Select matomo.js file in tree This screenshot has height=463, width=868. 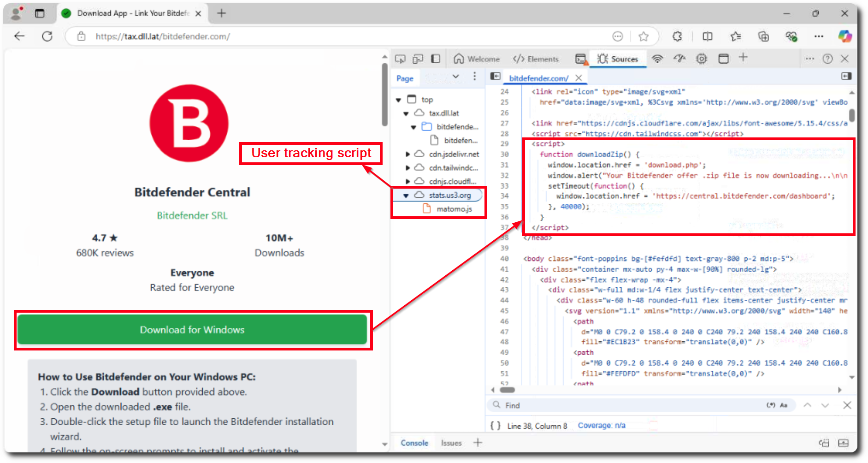[x=454, y=209]
